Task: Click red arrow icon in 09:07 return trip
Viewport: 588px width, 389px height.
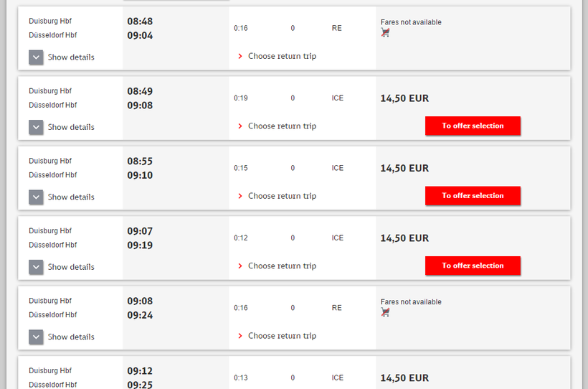Action: click(x=240, y=266)
